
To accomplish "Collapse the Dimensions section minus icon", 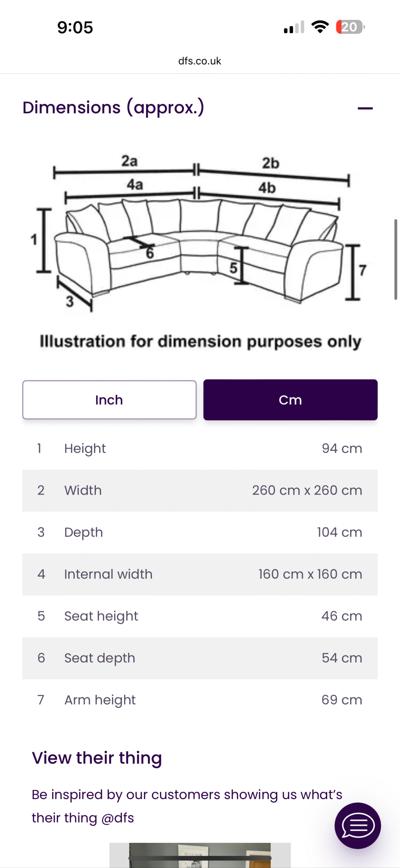I will (365, 108).
